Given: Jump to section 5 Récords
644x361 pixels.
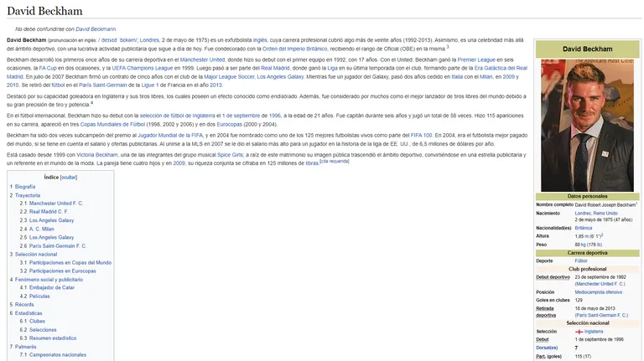Looking at the screenshot, I should point(24,305).
